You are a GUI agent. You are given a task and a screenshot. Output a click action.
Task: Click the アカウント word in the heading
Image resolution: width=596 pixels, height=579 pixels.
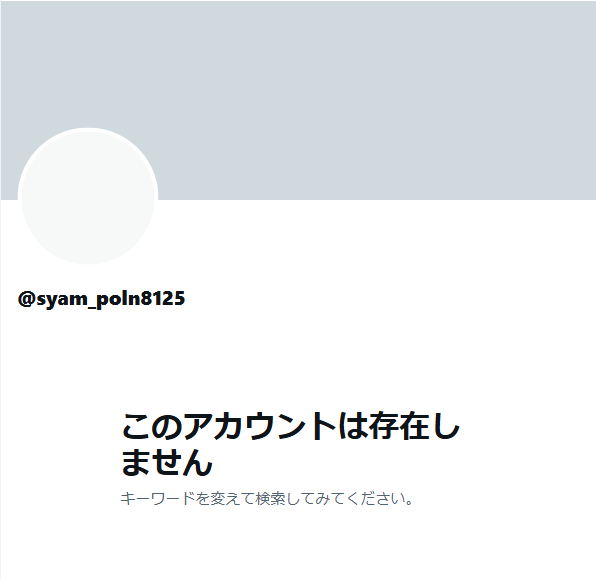260,426
